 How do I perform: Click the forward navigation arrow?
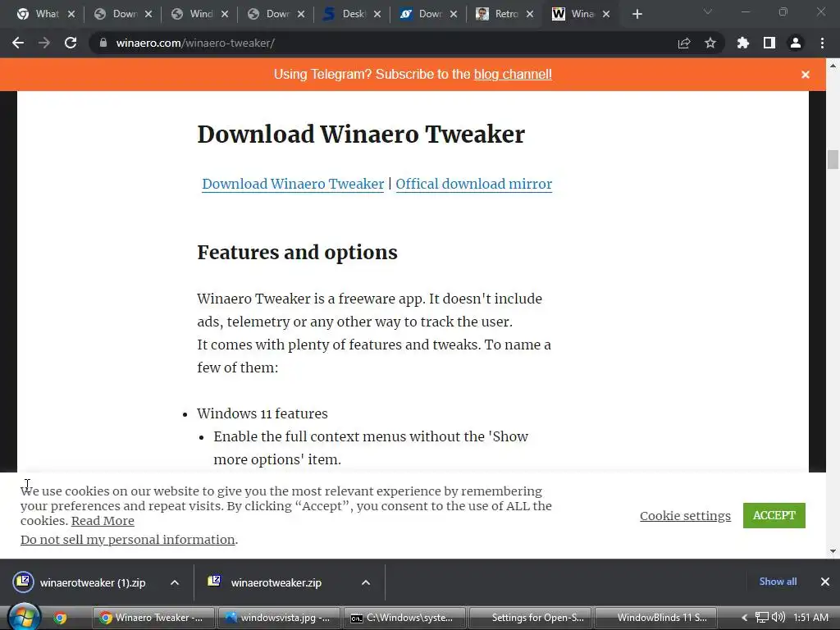click(44, 43)
